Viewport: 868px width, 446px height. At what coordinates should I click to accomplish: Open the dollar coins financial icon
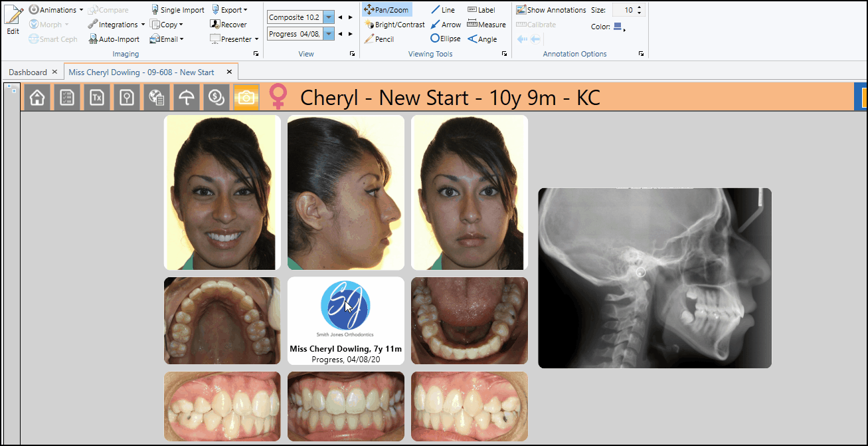[216, 98]
